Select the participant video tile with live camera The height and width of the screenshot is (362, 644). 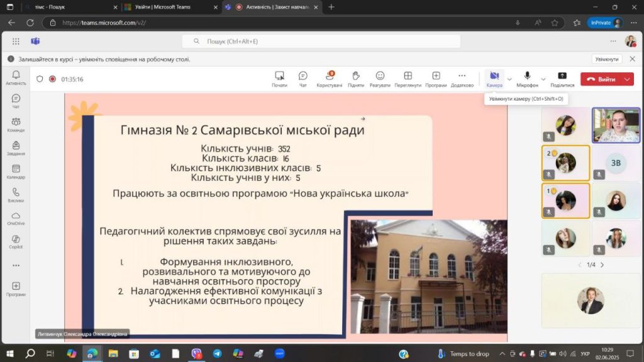tap(616, 125)
